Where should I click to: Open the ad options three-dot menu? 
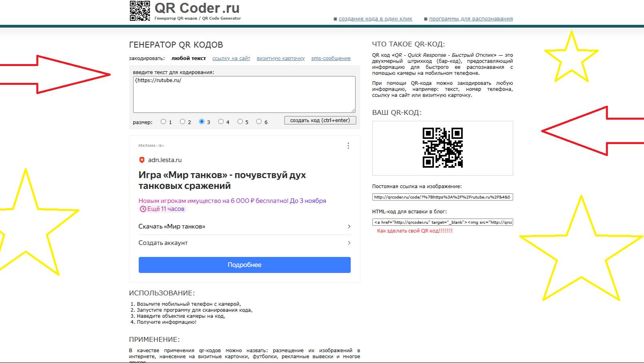(348, 146)
